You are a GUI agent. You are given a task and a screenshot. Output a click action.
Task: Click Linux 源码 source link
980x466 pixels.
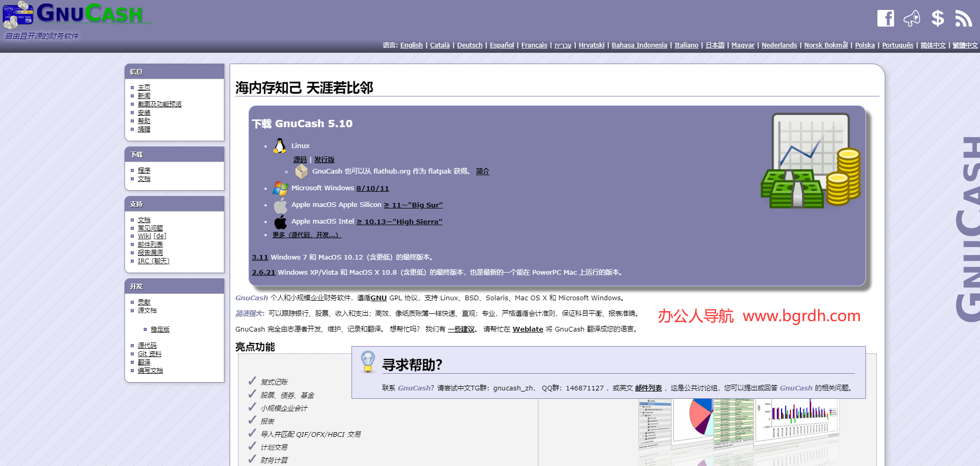point(300,160)
